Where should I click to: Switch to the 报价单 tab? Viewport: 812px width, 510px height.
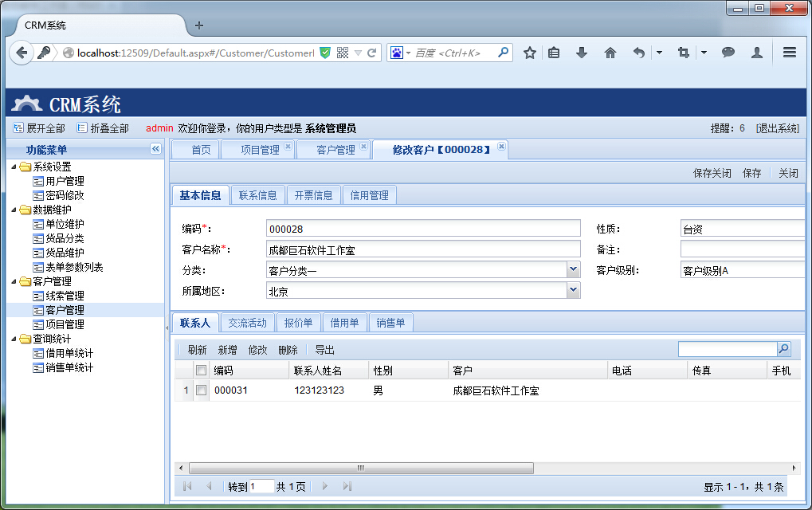pyautogui.click(x=299, y=323)
